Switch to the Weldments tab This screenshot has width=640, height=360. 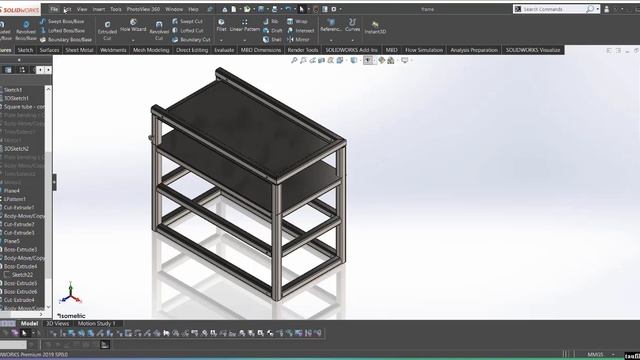[113, 50]
